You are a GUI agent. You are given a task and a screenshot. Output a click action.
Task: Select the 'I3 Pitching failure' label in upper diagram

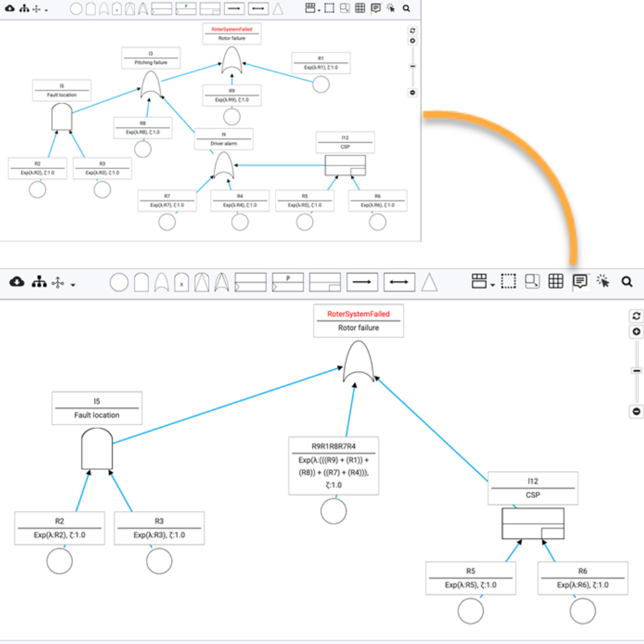point(151,58)
